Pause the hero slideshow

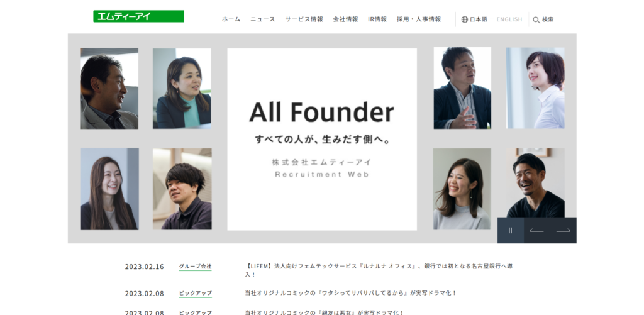tap(511, 230)
